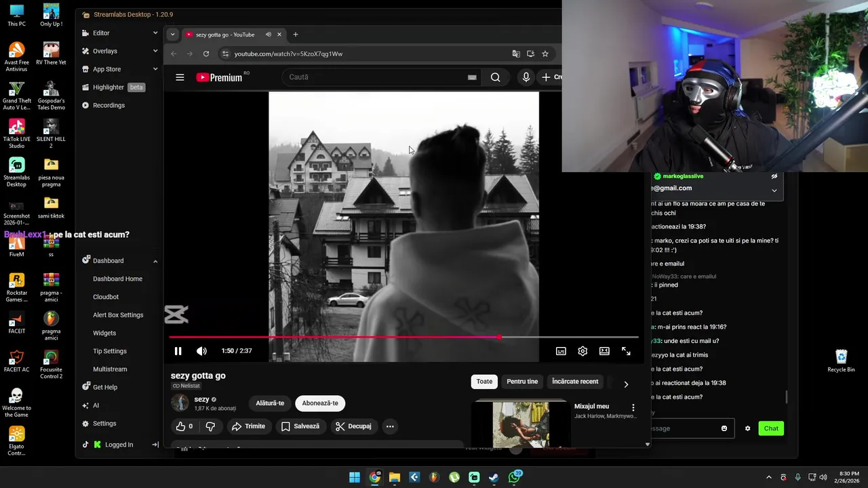Open the chat emoji picker
Image resolution: width=868 pixels, height=488 pixels.
[x=724, y=428]
